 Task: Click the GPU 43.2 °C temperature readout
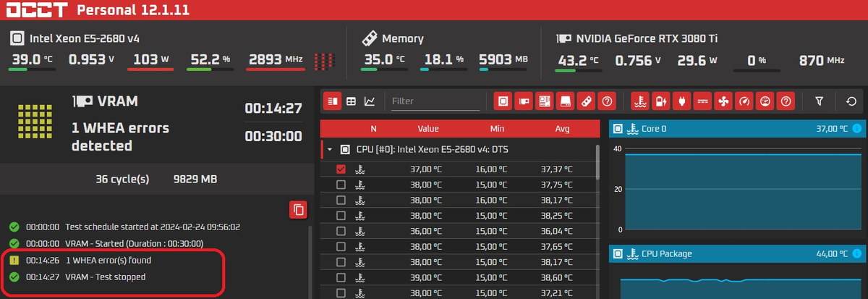point(579,60)
